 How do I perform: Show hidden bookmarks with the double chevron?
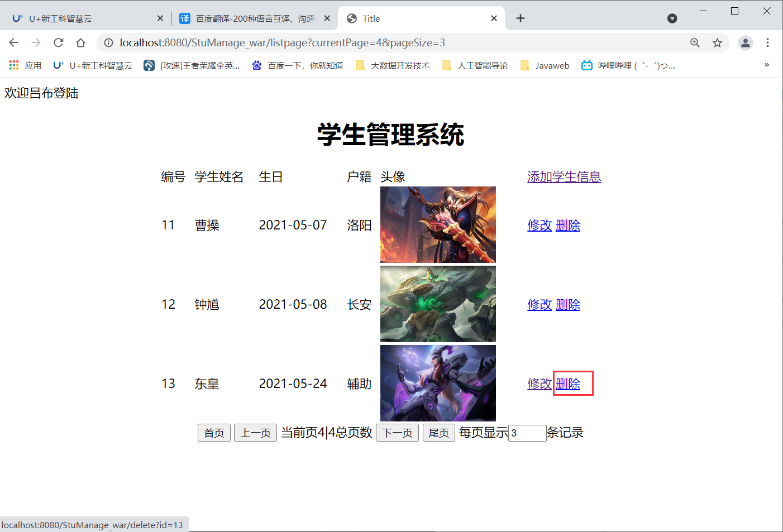pos(767,65)
